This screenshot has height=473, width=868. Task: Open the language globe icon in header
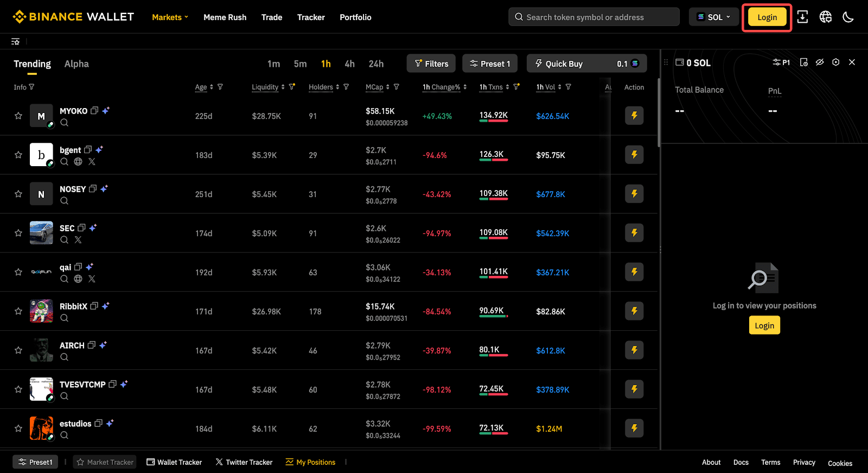[825, 17]
